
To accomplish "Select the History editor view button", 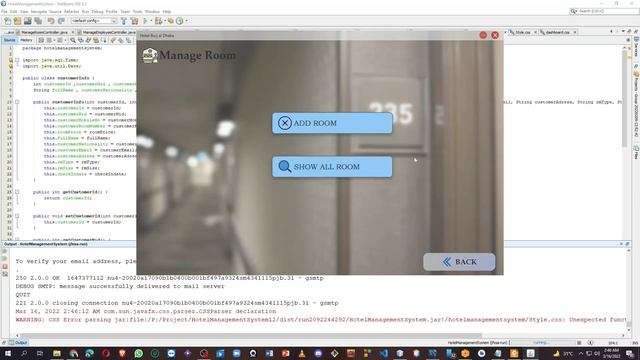I will (x=26, y=40).
